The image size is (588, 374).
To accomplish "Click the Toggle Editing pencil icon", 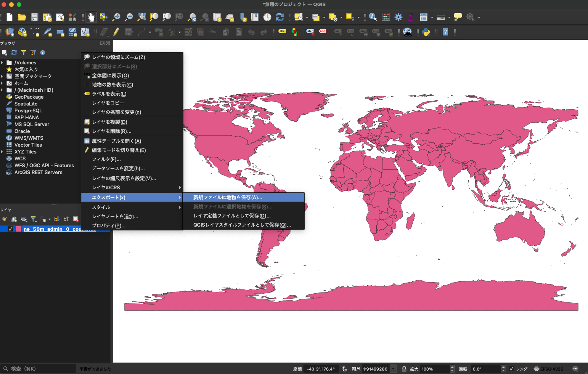I will (x=116, y=32).
